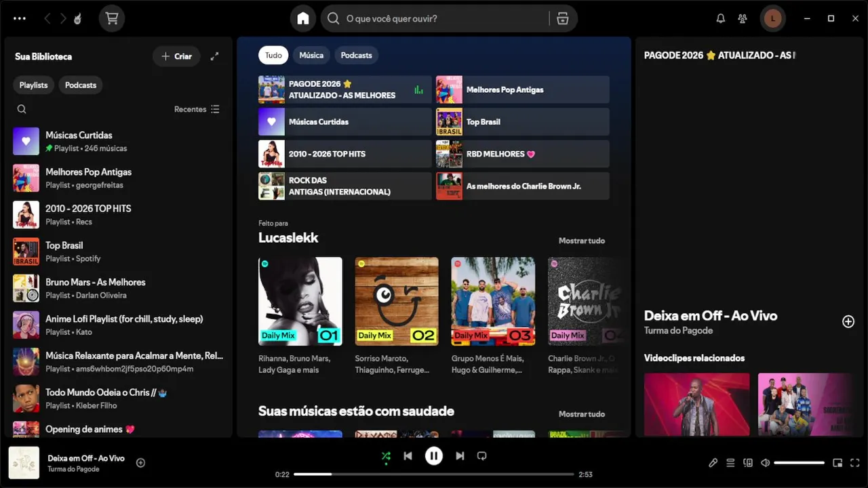Click the search magnifier in top bar
The image size is (868, 488).
[x=333, y=18]
